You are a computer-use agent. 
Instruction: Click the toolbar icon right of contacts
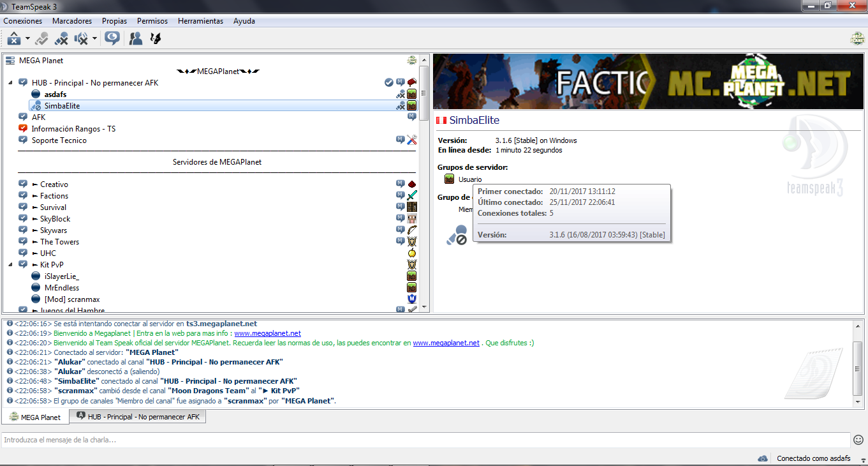[155, 39]
